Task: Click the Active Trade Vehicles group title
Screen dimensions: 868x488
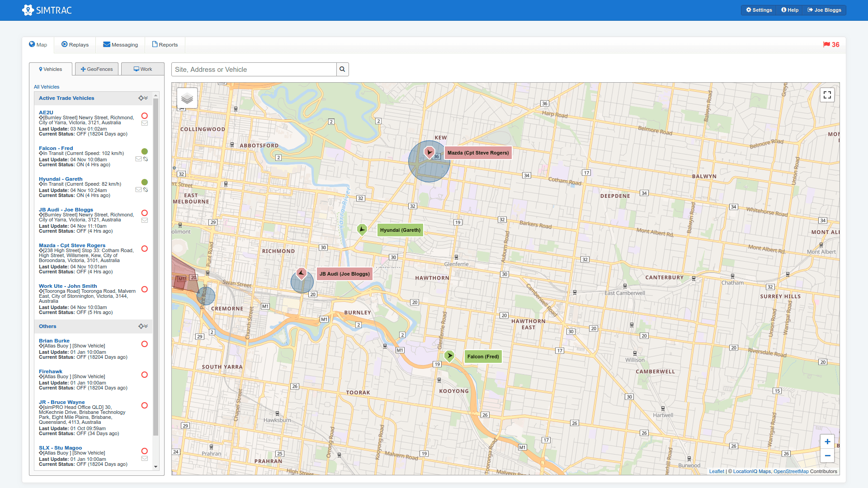Action: pos(66,98)
